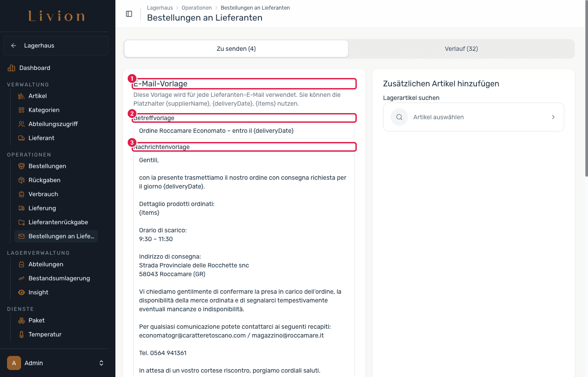Image resolution: width=588 pixels, height=377 pixels.
Task: Expand the Artikel auswählen chevron
Action: click(553, 117)
